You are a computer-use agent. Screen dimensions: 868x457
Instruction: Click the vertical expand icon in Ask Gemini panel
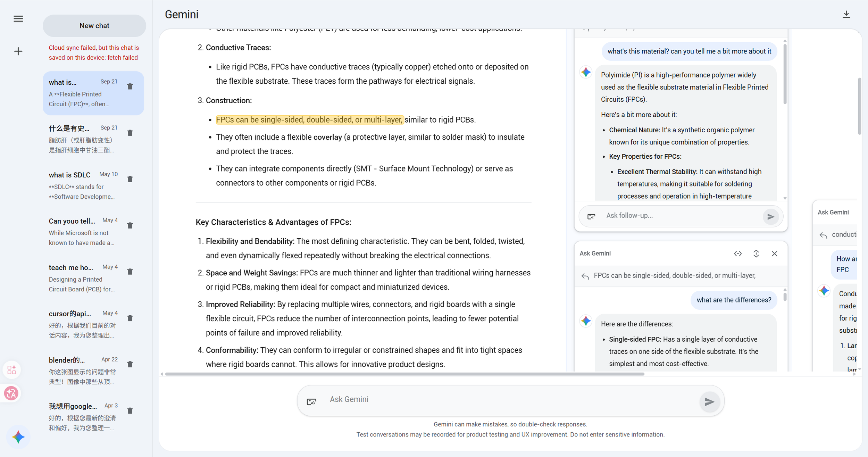point(756,254)
